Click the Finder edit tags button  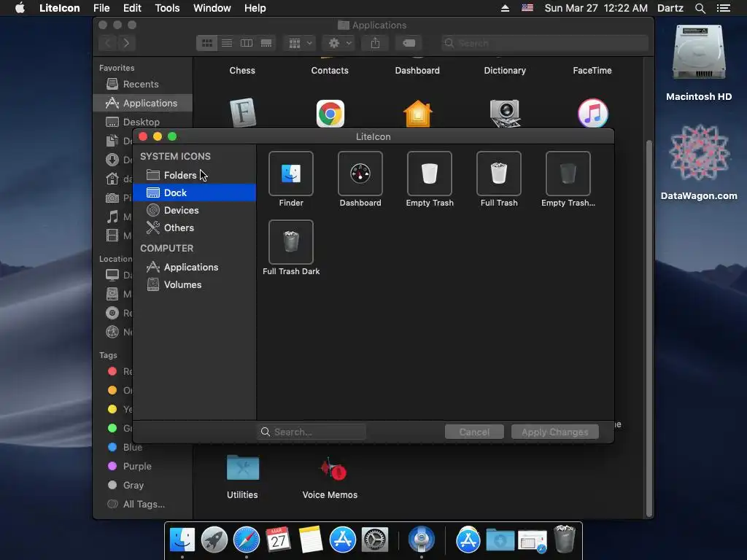click(x=409, y=43)
